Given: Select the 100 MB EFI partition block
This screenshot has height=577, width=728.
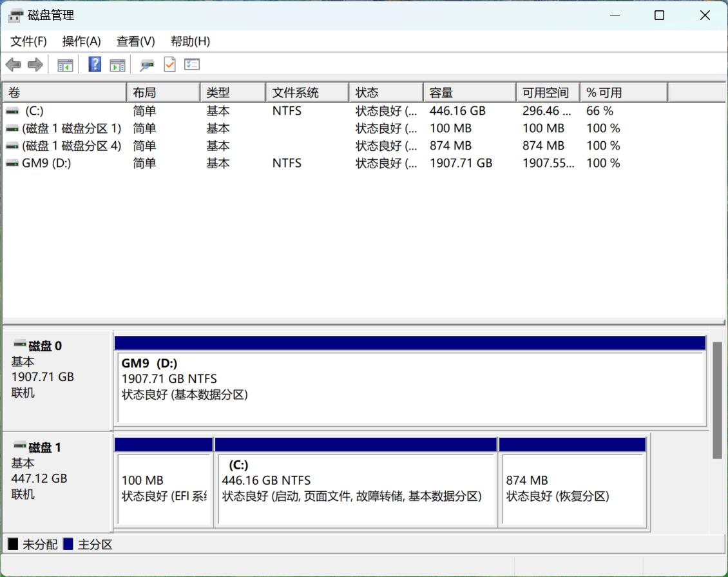Looking at the screenshot, I should tap(164, 488).
